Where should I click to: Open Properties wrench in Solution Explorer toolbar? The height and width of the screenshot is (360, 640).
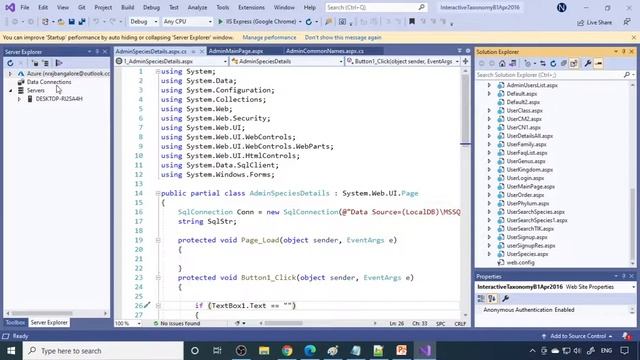588,63
